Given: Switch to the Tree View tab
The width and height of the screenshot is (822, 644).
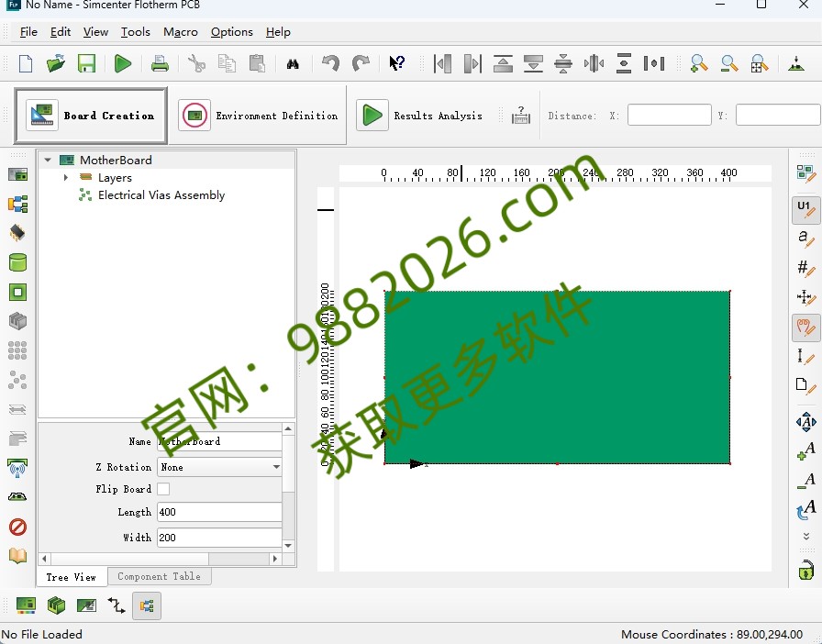Looking at the screenshot, I should pyautogui.click(x=72, y=577).
